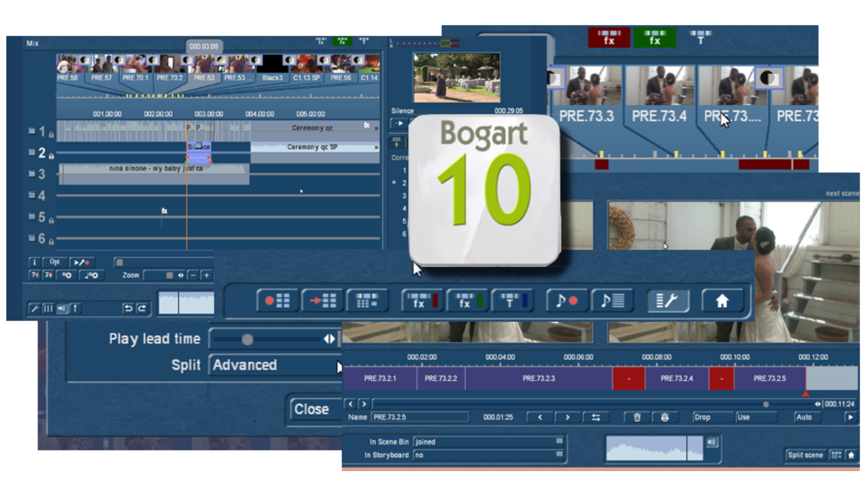Play the split scene with the play button

click(850, 418)
